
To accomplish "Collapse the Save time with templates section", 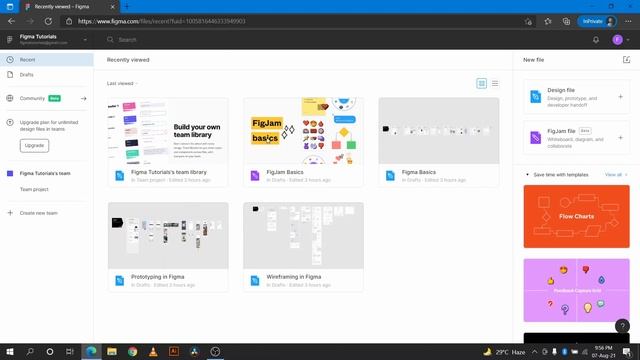I will point(527,175).
